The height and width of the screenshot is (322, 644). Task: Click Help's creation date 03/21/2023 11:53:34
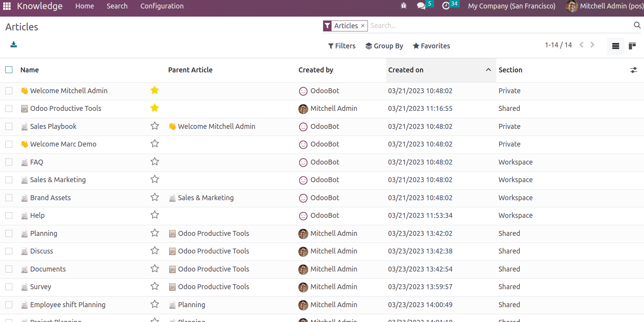[x=420, y=215]
